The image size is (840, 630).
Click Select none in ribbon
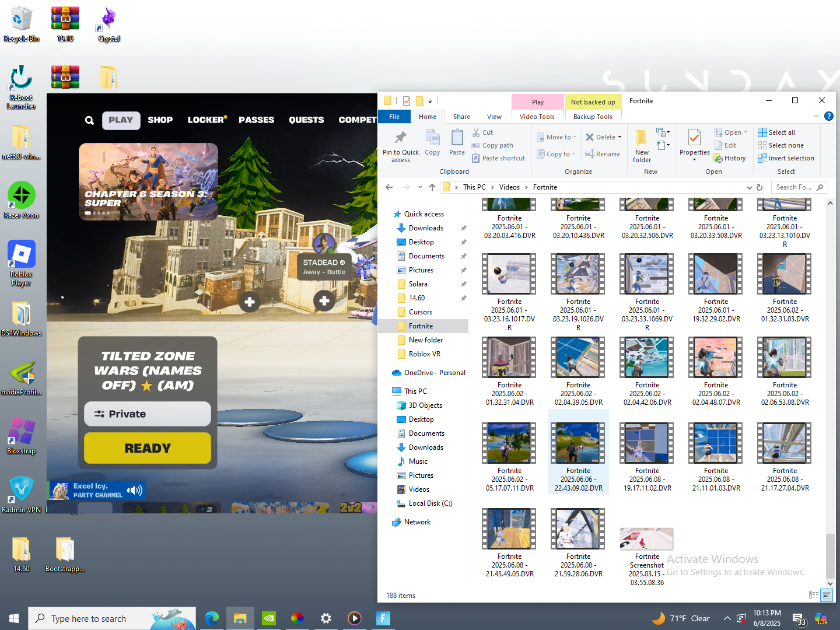(780, 145)
